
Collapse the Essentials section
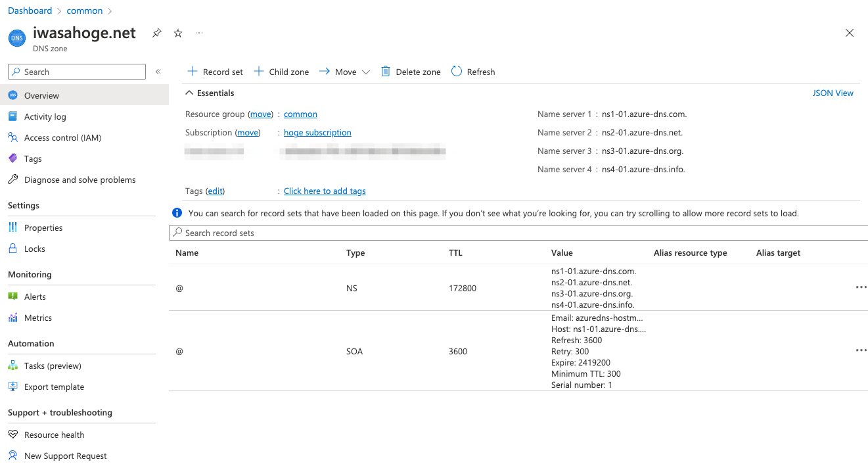(x=190, y=93)
